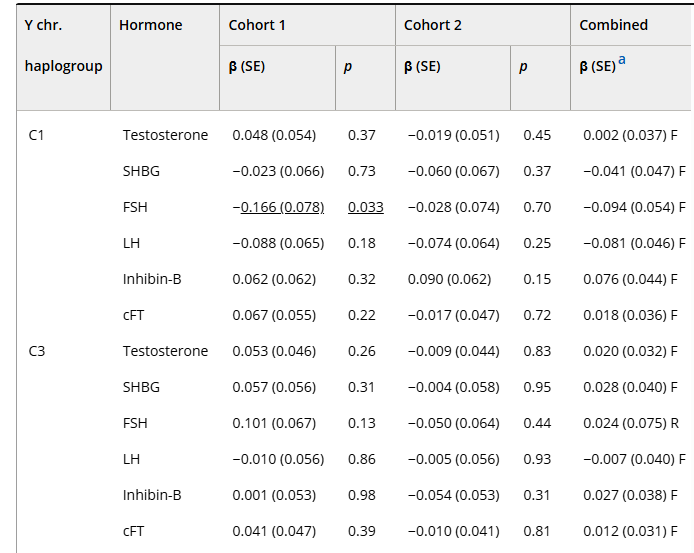Click the Combined column header
Screen dimensions: 694x553
click(x=614, y=25)
